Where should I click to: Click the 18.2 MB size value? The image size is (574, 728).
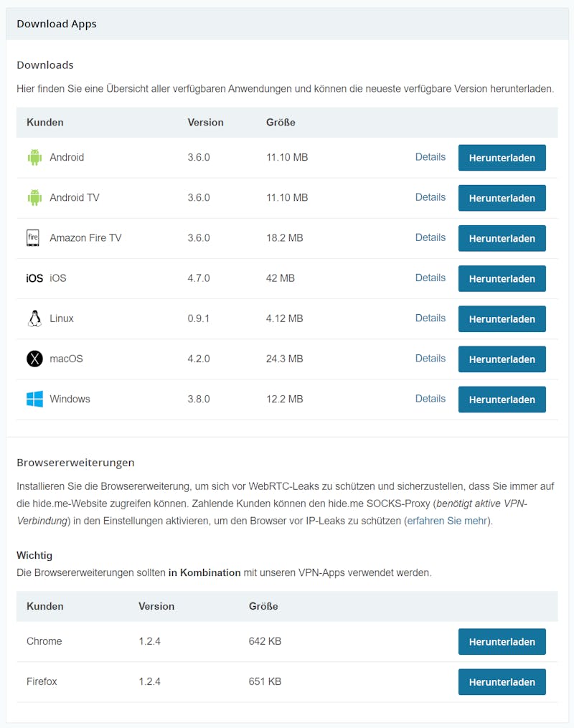[284, 237]
